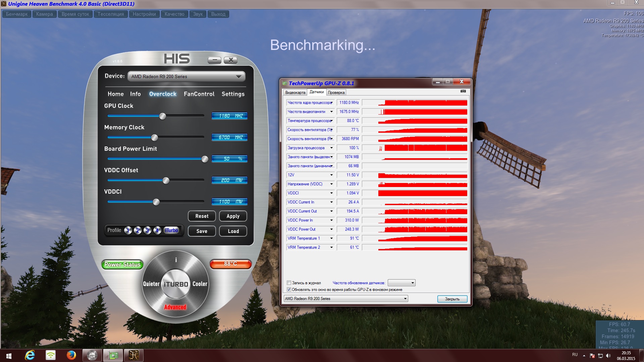Click the volume tray icon
The width and height of the screenshot is (644, 362).
[x=608, y=356]
